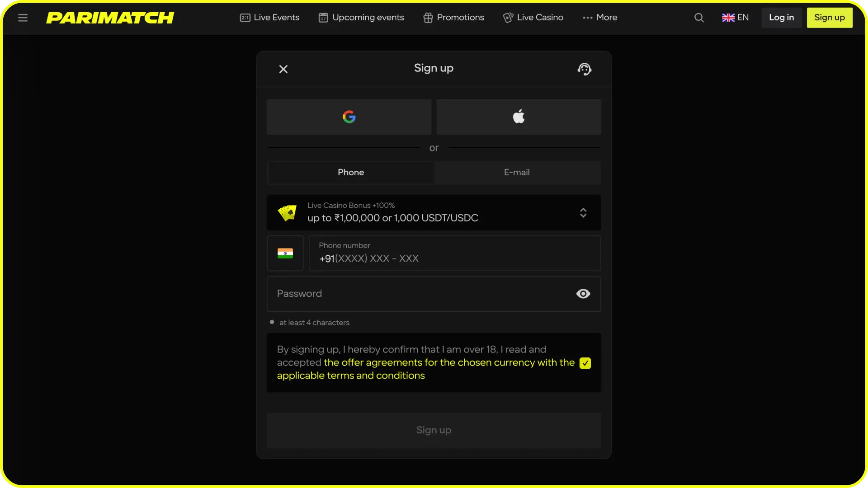Click the Parimatch logo
The height and width of the screenshot is (488, 868).
110,18
